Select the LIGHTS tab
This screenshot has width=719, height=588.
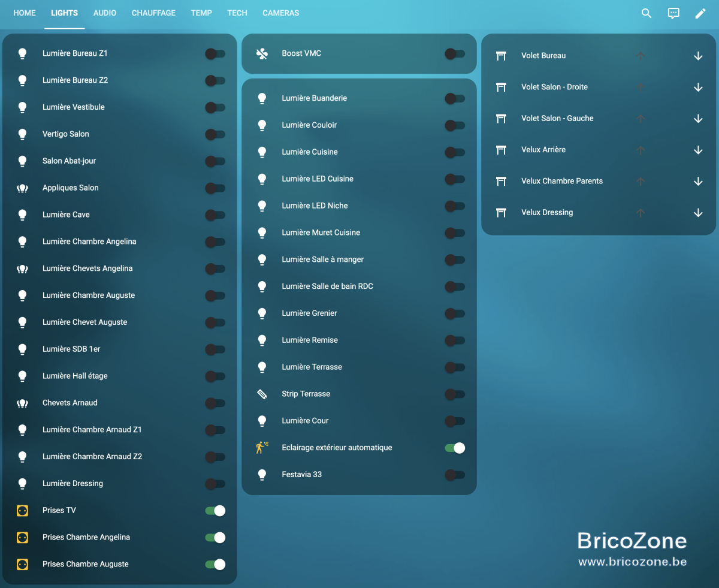pos(65,13)
